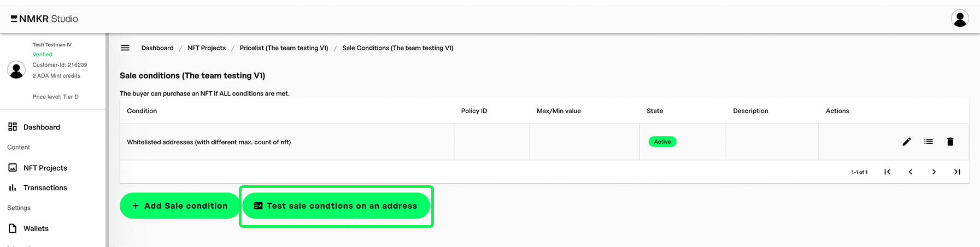Click the Add Sale condition button
Viewport: 980px width, 247px height.
(x=180, y=206)
